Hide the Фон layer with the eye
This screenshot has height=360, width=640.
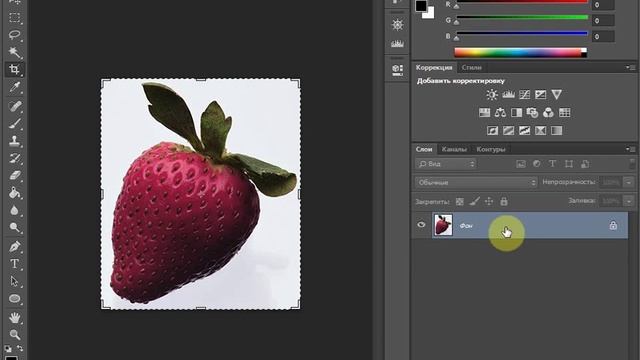tap(422, 225)
